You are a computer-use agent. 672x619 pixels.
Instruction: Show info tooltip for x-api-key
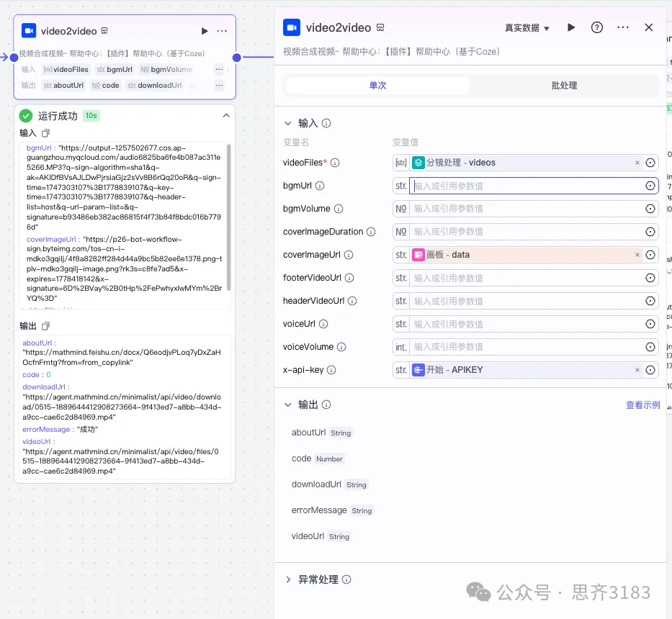(x=331, y=370)
